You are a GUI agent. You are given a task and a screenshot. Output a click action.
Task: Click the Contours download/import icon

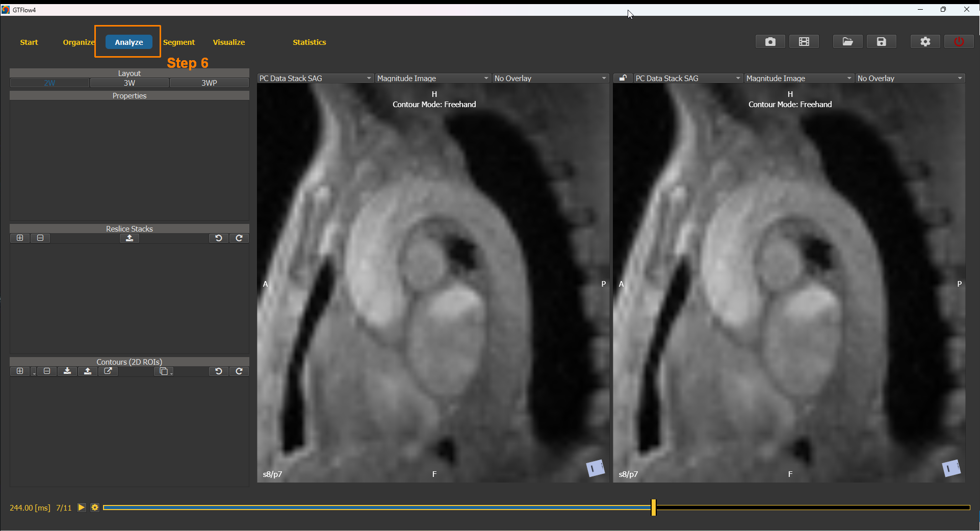pyautogui.click(x=67, y=371)
